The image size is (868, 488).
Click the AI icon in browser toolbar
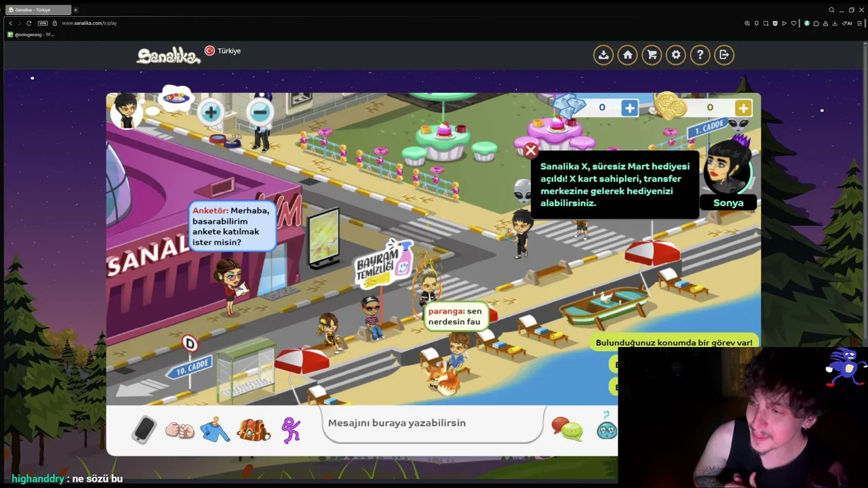(848, 23)
